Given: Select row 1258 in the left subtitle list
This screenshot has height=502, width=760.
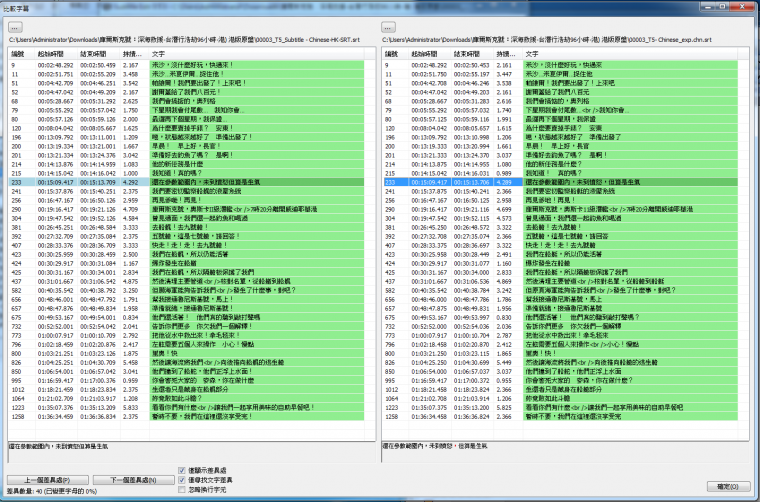Looking at the screenshot, I should (x=186, y=416).
